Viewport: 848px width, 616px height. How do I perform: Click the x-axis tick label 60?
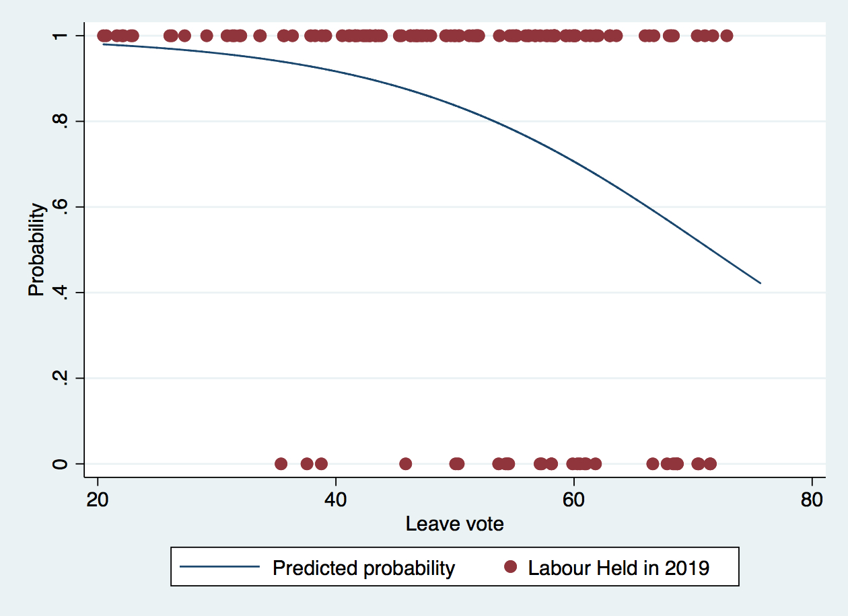point(573,501)
